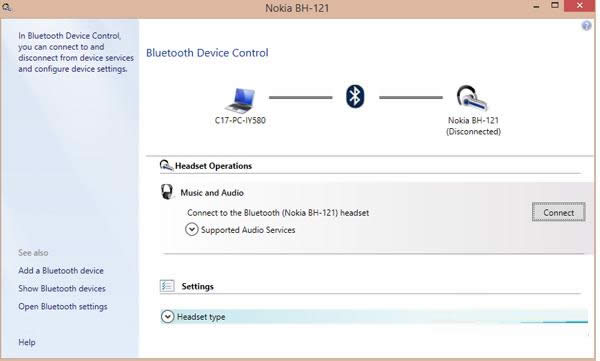Expand the Headset type section
Screen dimensions: 600x361
pyautogui.click(x=167, y=317)
